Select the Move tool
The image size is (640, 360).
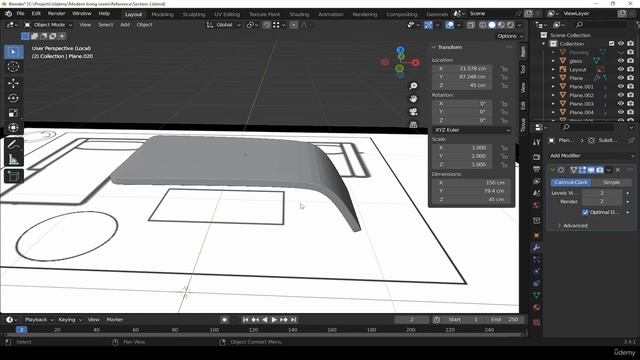point(13,83)
